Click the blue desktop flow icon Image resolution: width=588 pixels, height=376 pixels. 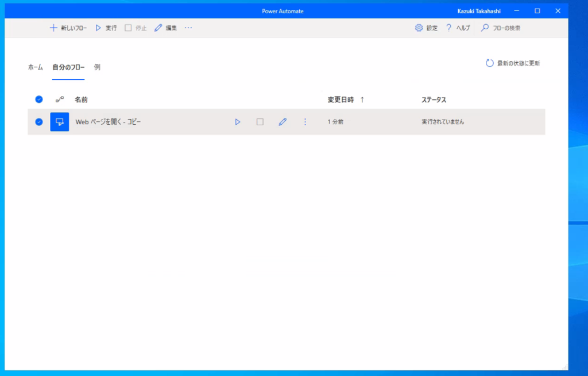click(x=60, y=122)
